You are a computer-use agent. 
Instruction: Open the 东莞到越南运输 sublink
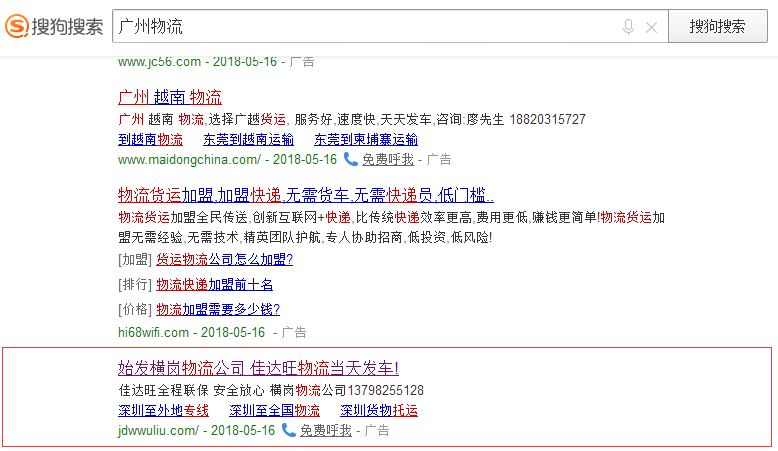(248, 139)
